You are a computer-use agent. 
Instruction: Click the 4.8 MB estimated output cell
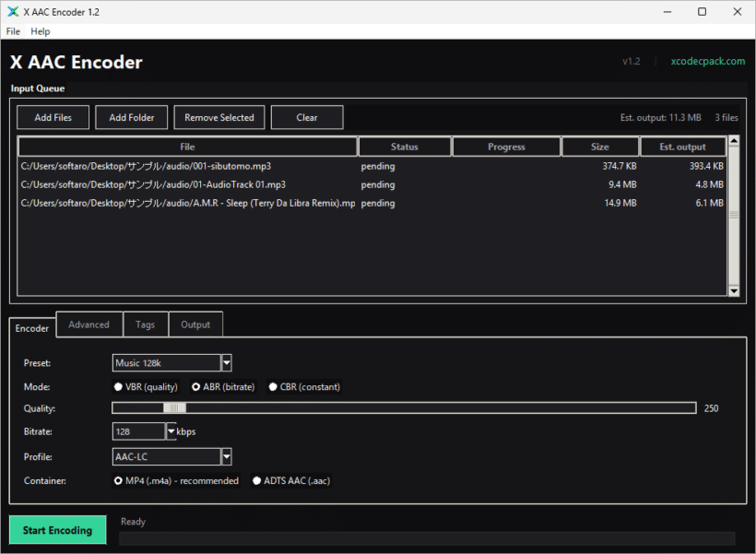709,184
